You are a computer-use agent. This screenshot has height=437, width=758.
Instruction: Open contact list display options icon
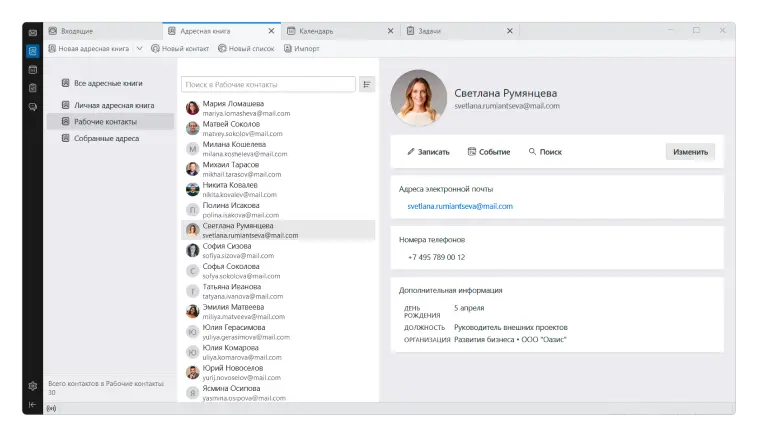click(367, 85)
